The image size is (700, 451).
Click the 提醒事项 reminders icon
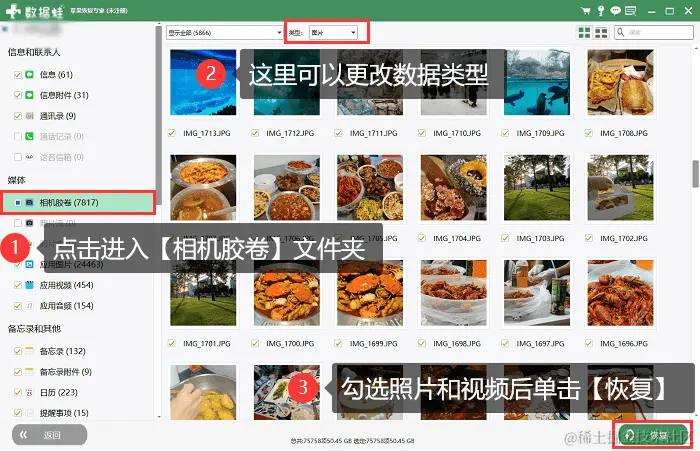(29, 413)
